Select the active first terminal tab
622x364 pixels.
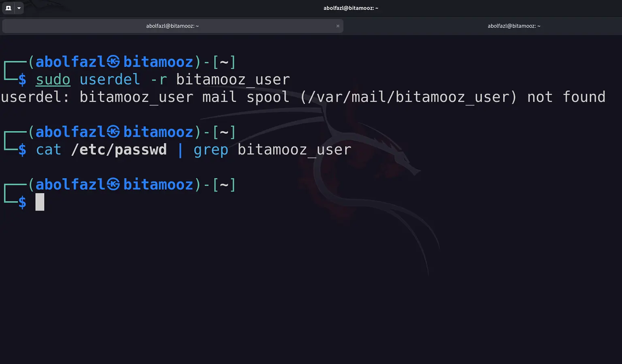tap(173, 26)
